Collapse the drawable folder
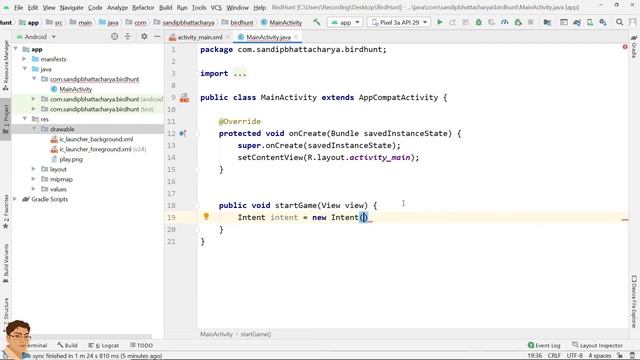This screenshot has width=640, height=360. (x=34, y=129)
